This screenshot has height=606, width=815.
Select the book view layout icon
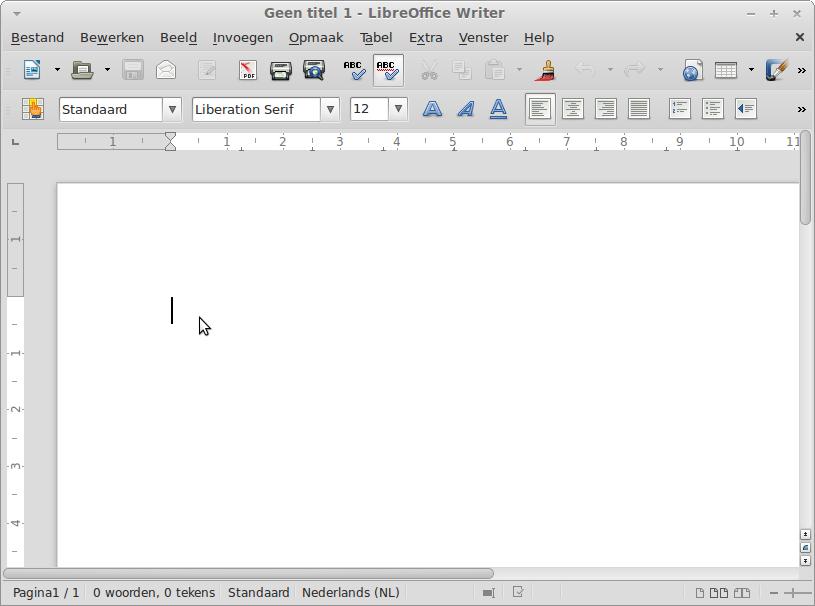tap(742, 593)
